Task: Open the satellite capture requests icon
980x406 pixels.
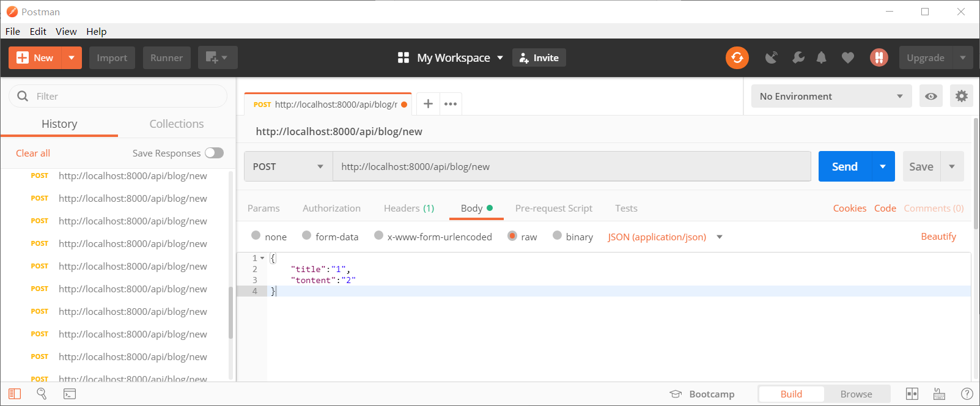Action: [772, 57]
